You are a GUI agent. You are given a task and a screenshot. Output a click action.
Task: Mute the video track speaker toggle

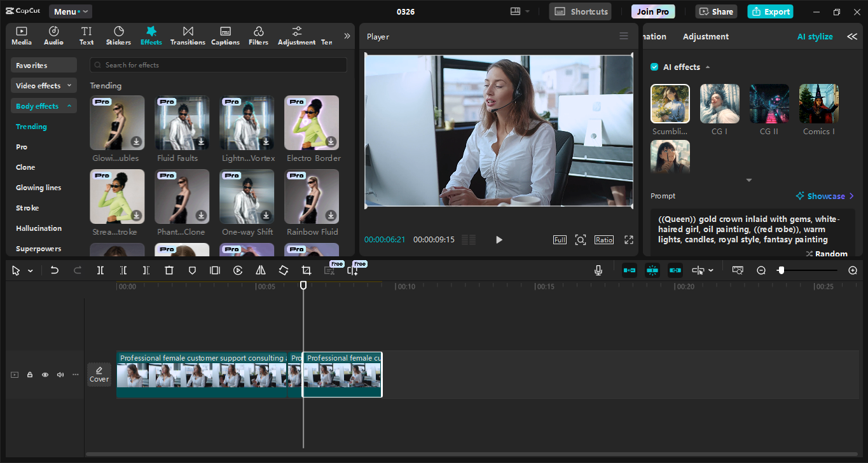click(60, 375)
